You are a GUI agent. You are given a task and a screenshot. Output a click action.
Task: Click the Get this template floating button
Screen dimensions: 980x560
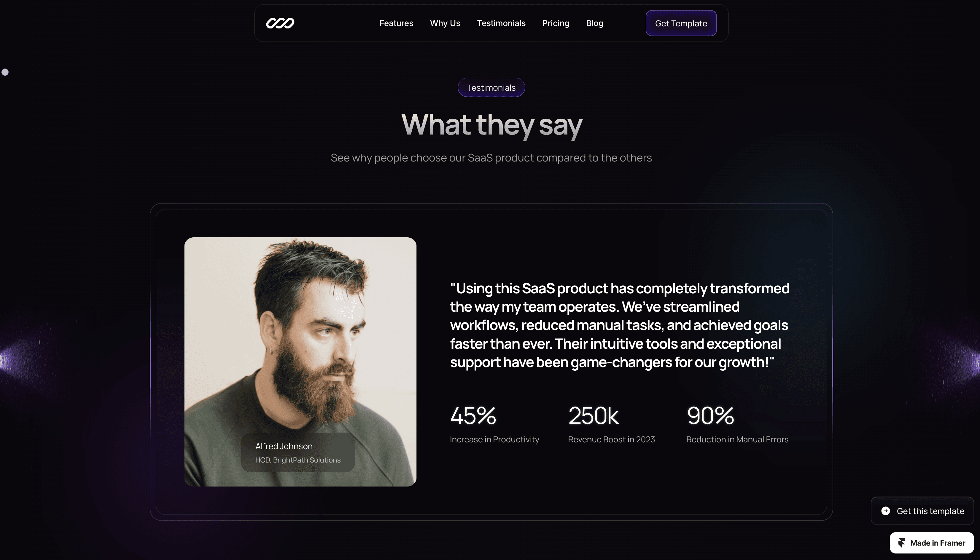pos(922,511)
